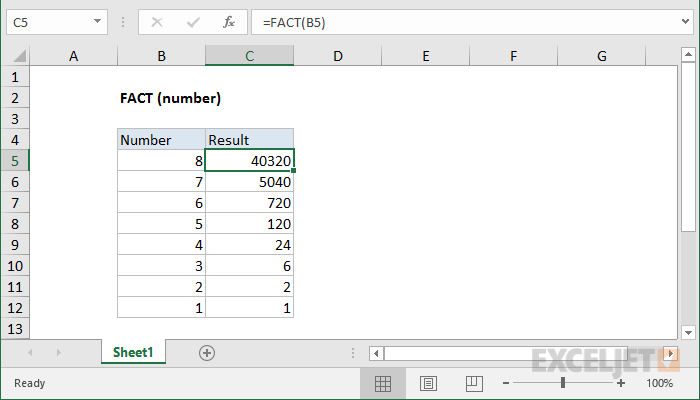Click Number cell containing 4
The height and width of the screenshot is (400, 700).
point(161,245)
